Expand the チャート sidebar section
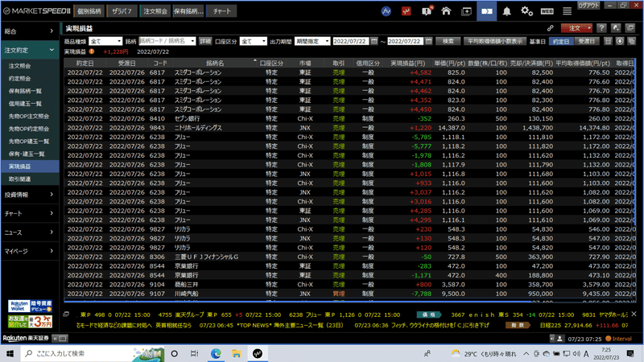Image resolution: width=644 pixels, height=362 pixels. [x=30, y=213]
